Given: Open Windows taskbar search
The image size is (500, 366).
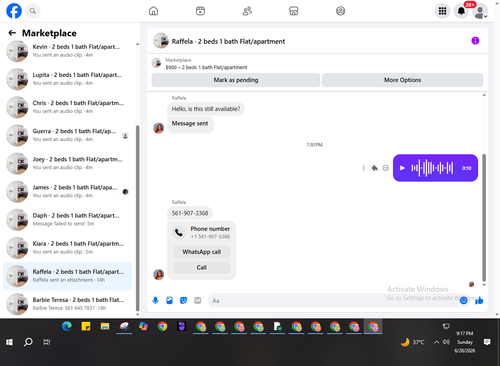Looking at the screenshot, I should click(28, 342).
